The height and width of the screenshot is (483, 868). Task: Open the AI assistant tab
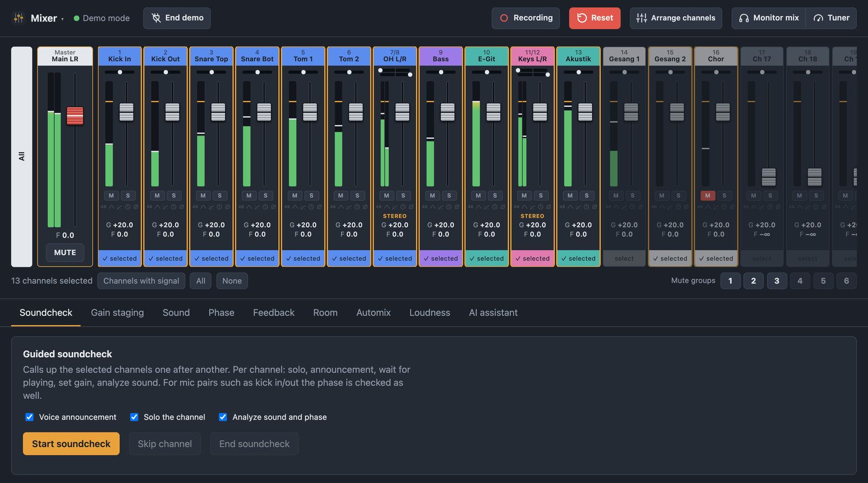click(493, 313)
